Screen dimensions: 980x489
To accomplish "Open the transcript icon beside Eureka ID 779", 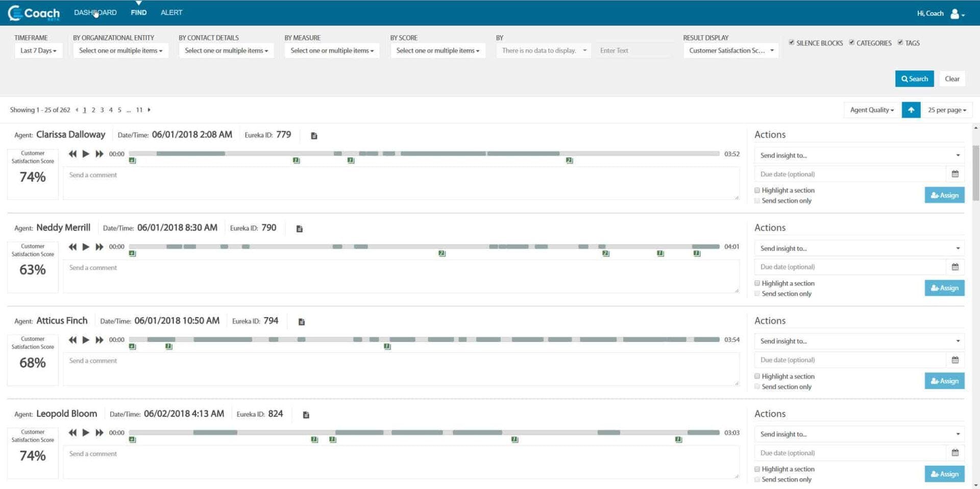I will click(x=313, y=135).
